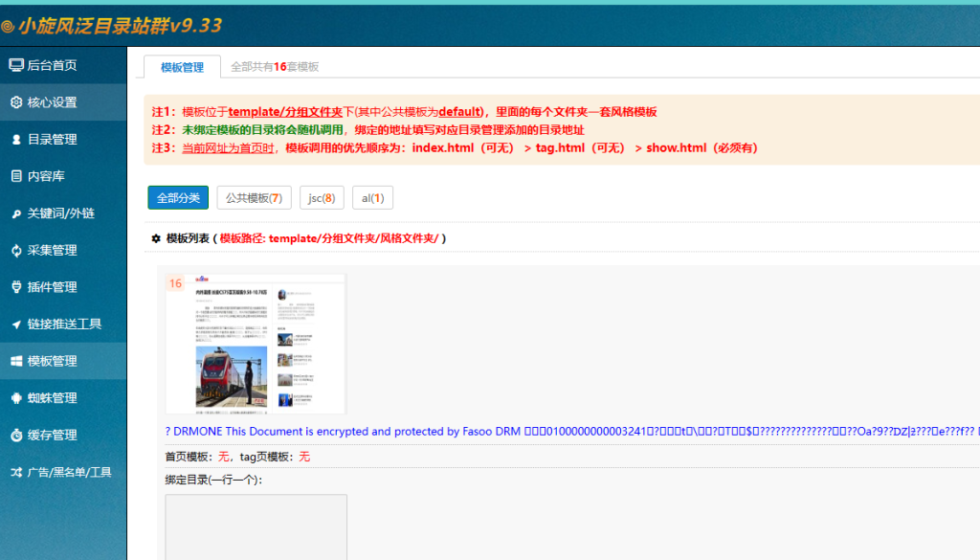Screen dimensions: 980x560
Task: Click the Android icon beside 蜘蛛管理
Action: (x=16, y=398)
